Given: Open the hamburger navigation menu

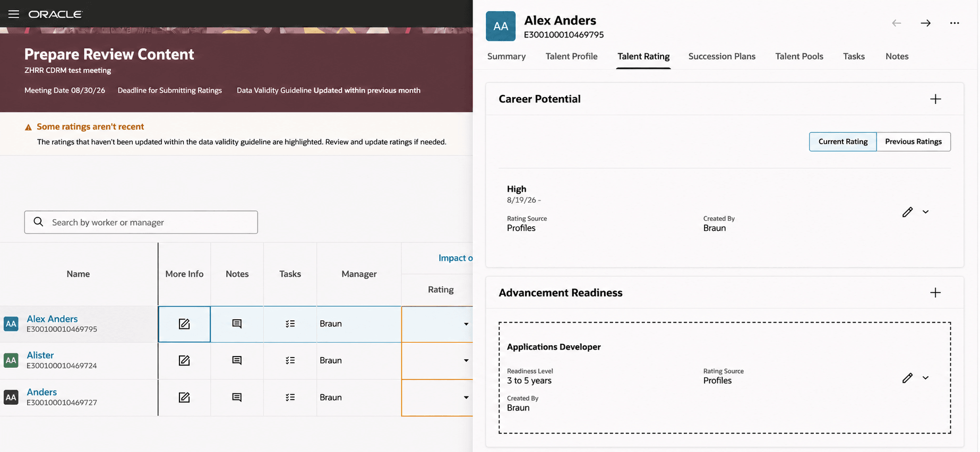Looking at the screenshot, I should point(14,14).
